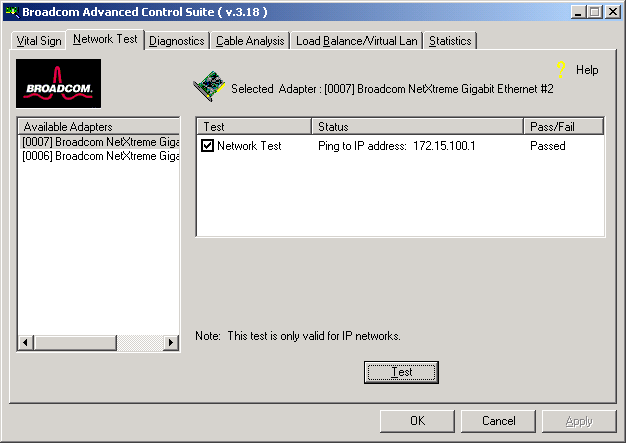626x443 pixels.
Task: Click the adapter list scroll right arrow
Action: click(x=171, y=342)
